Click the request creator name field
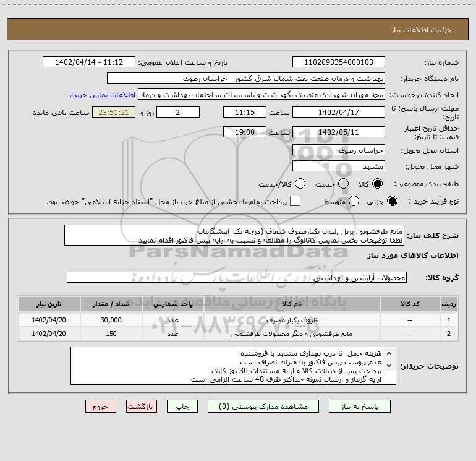Screen dimensions: 476x461 coord(261,95)
